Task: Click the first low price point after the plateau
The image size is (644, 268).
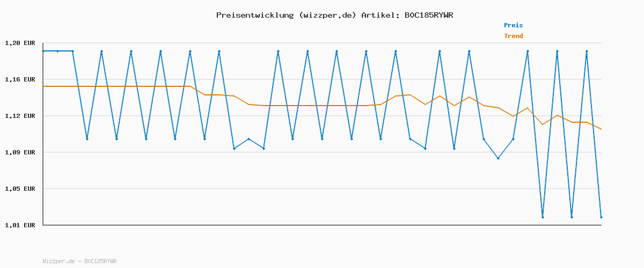Action: pos(87,139)
